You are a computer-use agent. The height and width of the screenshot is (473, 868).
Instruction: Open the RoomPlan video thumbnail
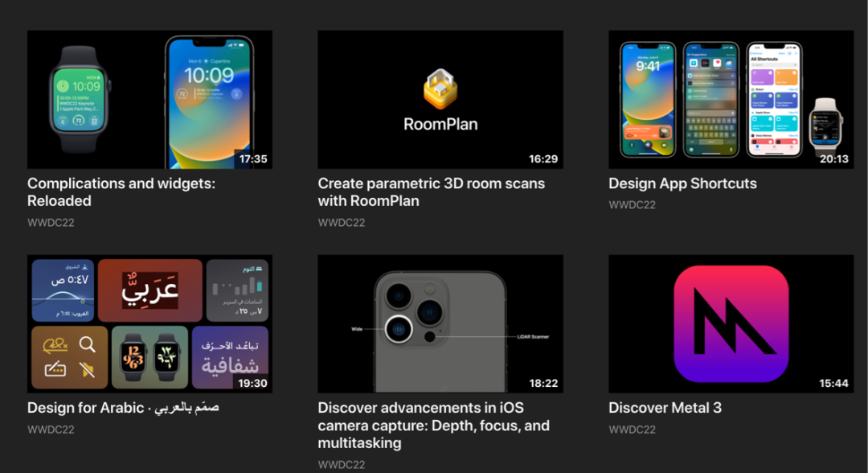pos(440,99)
